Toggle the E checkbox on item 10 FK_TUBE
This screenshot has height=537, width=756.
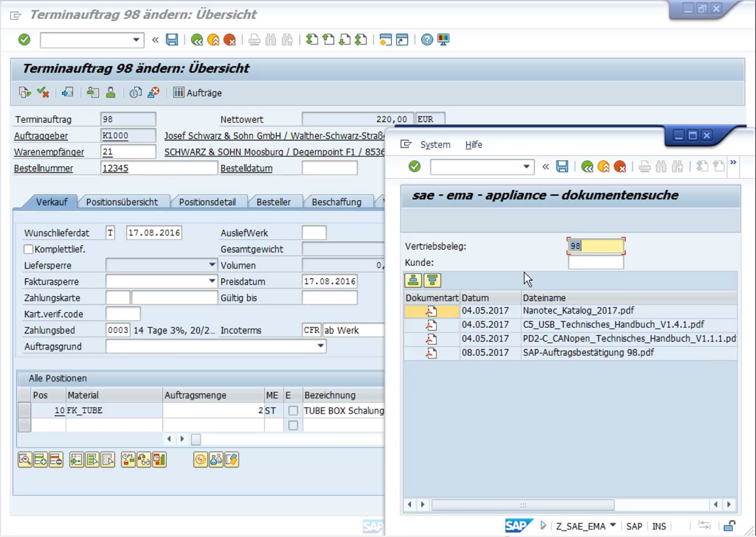tap(294, 411)
